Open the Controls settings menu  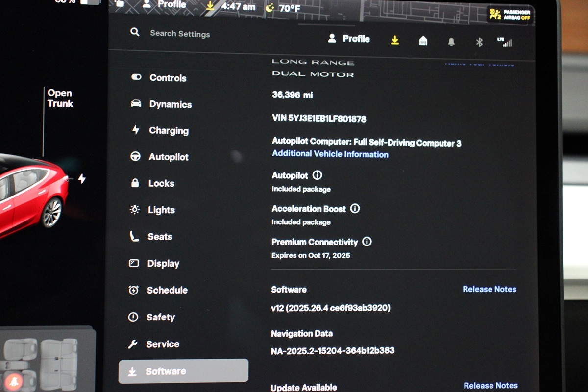168,78
